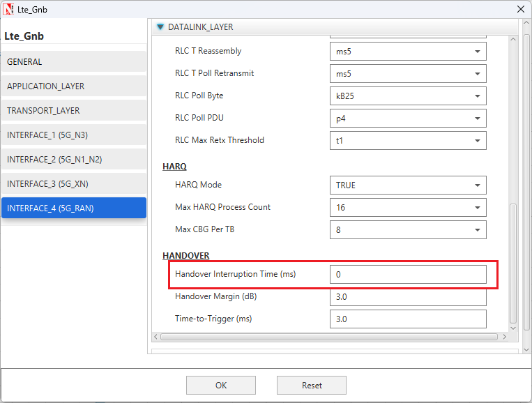
Task: Click the Max HARQ Process Count label
Action: click(222, 207)
